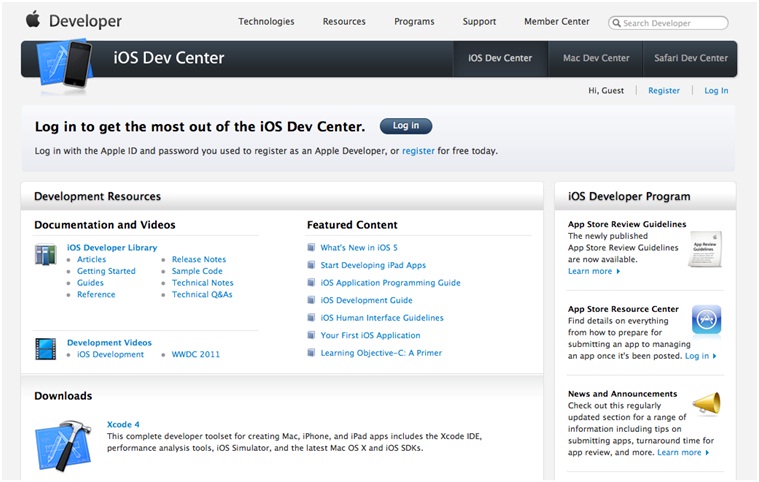This screenshot has width=759, height=482.
Task: Open iOS Human Interface Guidelines link
Action: 382,317
